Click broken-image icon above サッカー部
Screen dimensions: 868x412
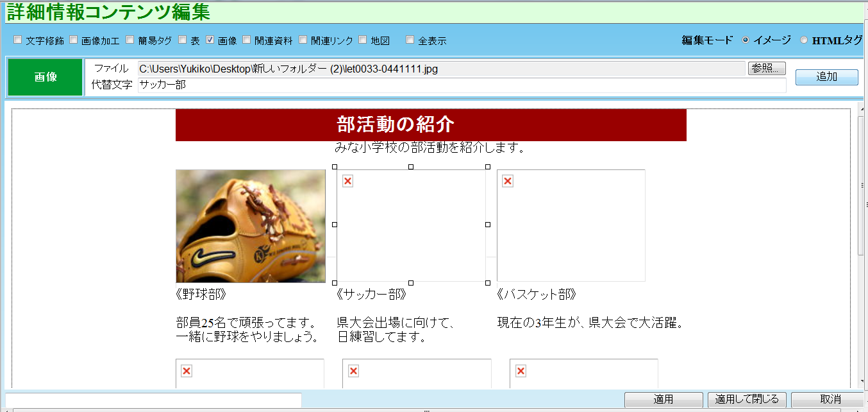click(x=347, y=181)
